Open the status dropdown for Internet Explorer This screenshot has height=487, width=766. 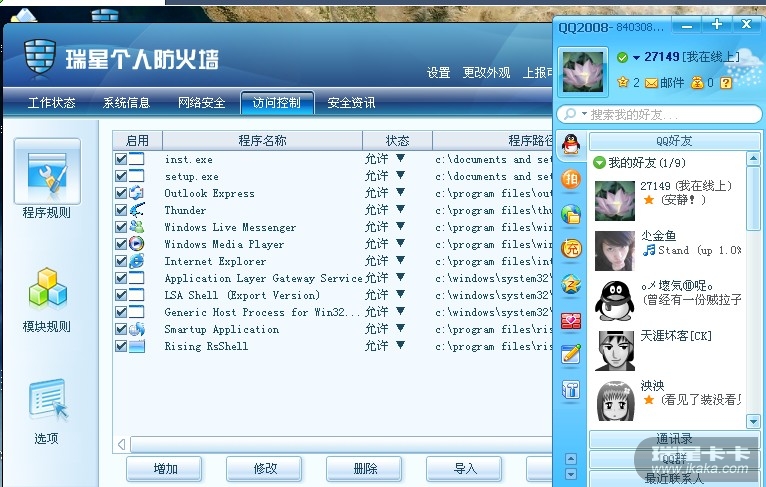click(x=401, y=260)
